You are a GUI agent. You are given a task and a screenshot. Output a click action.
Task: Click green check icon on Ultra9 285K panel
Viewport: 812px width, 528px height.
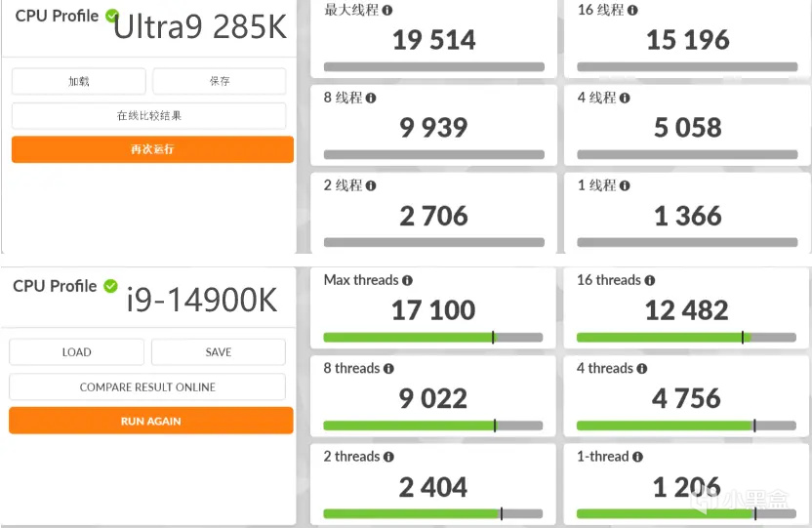(111, 16)
